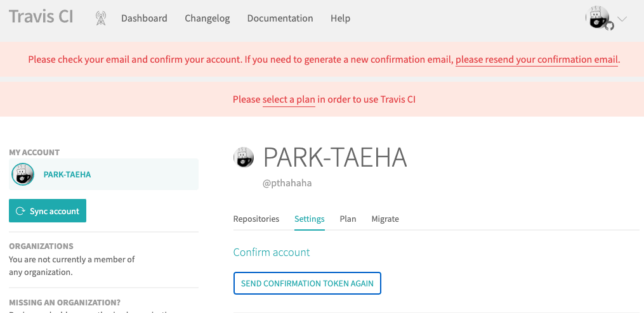Screen dimensions: 644x313
Task: Click the 'Confirm account' section heading
Action: tap(272, 252)
